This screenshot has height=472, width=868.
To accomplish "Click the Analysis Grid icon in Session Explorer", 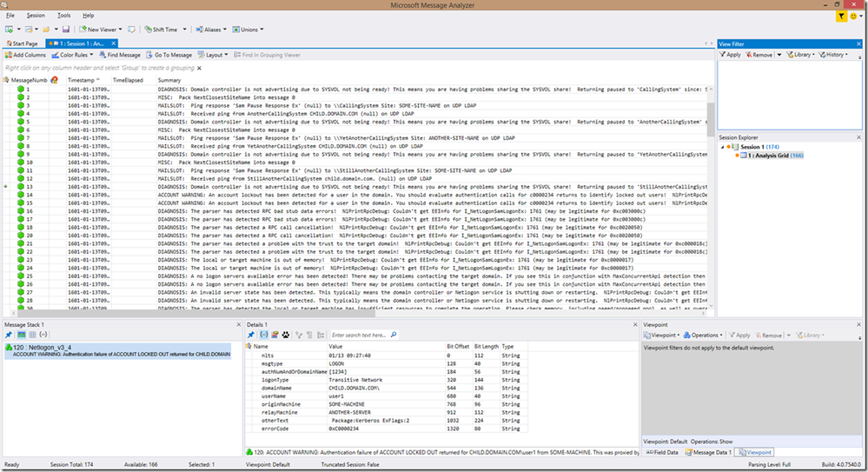I will [x=744, y=156].
